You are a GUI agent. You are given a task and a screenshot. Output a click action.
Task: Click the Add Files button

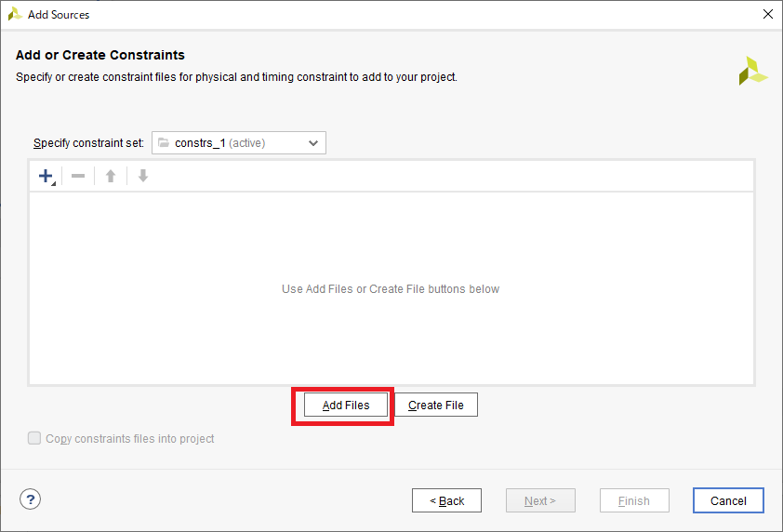click(346, 406)
